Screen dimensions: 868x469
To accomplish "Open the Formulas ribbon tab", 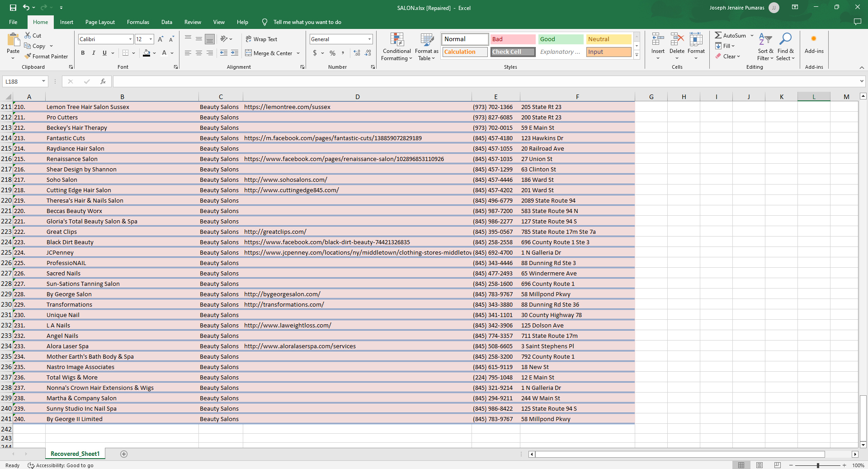I will [x=138, y=22].
